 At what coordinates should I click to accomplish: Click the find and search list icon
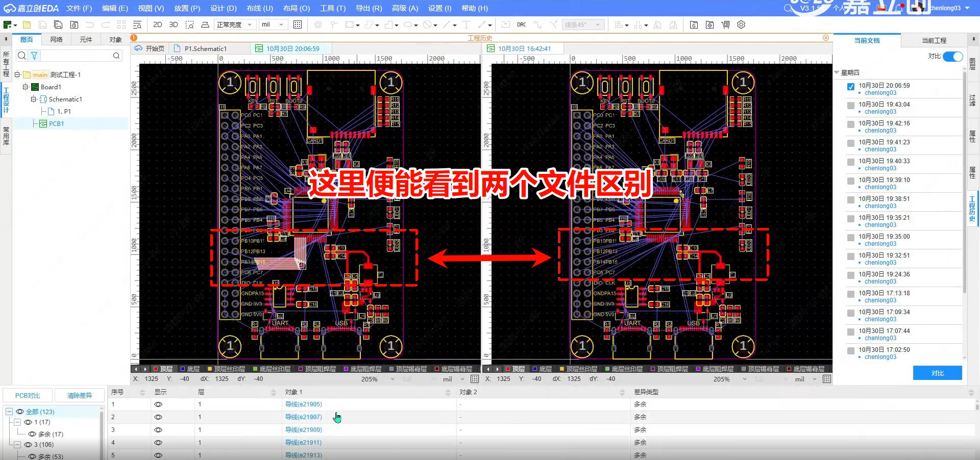tap(137, 24)
